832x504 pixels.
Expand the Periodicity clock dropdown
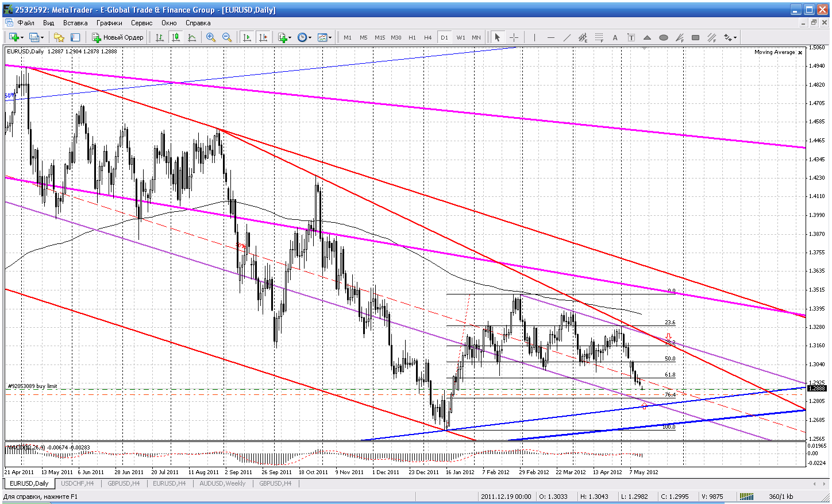[305, 37]
